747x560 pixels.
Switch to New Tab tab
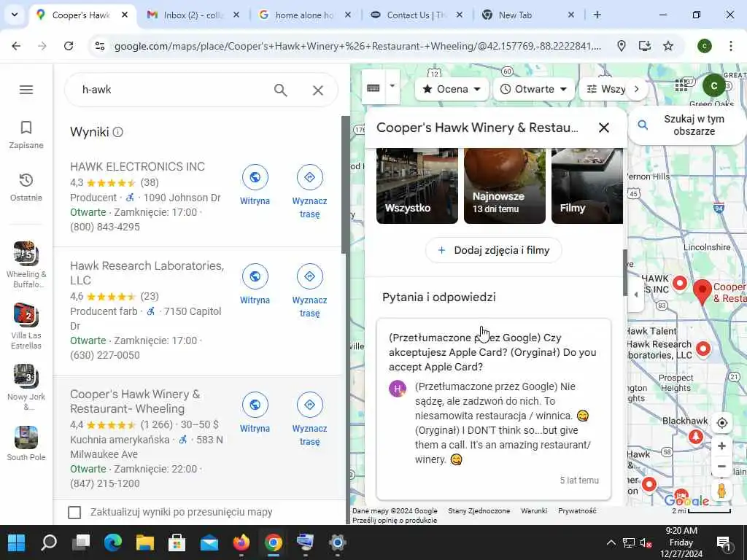point(527,15)
